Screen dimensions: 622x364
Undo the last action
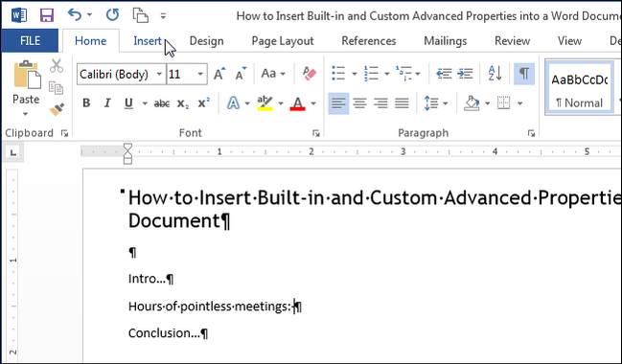click(74, 15)
